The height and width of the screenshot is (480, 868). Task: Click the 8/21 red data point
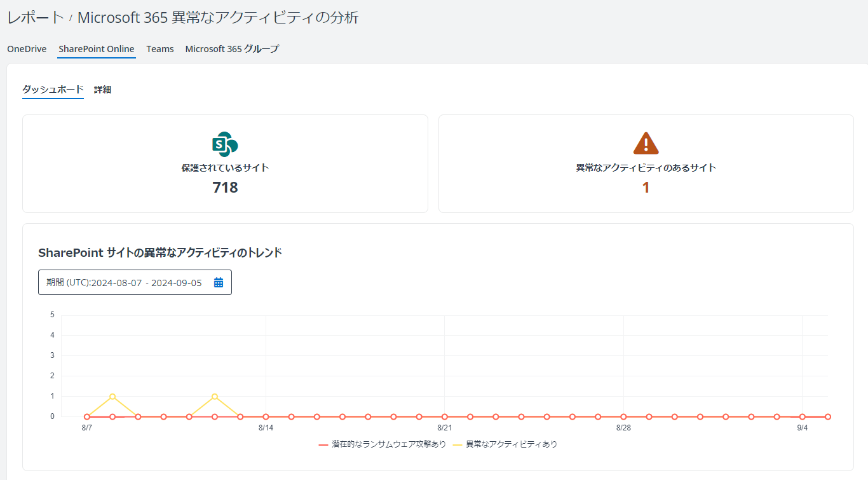[x=445, y=417]
